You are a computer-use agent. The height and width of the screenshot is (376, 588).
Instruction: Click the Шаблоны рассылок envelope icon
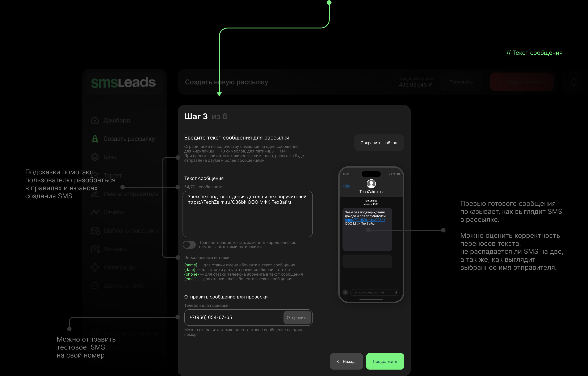tap(95, 231)
